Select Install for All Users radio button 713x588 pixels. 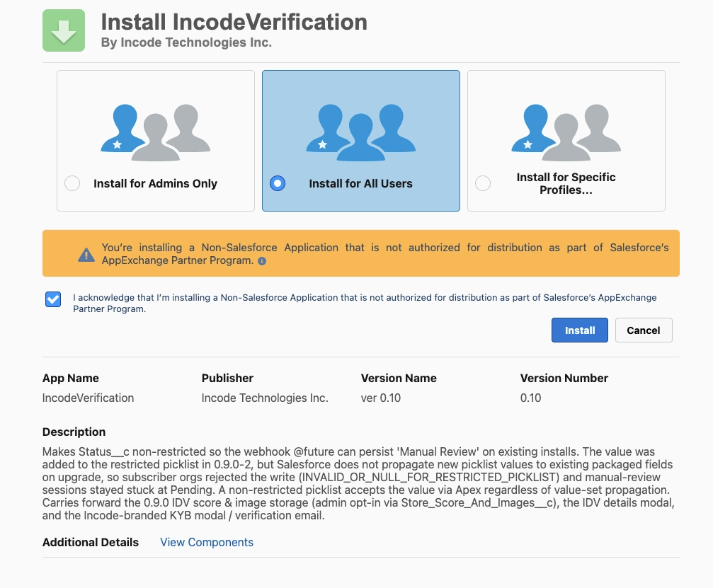(278, 183)
